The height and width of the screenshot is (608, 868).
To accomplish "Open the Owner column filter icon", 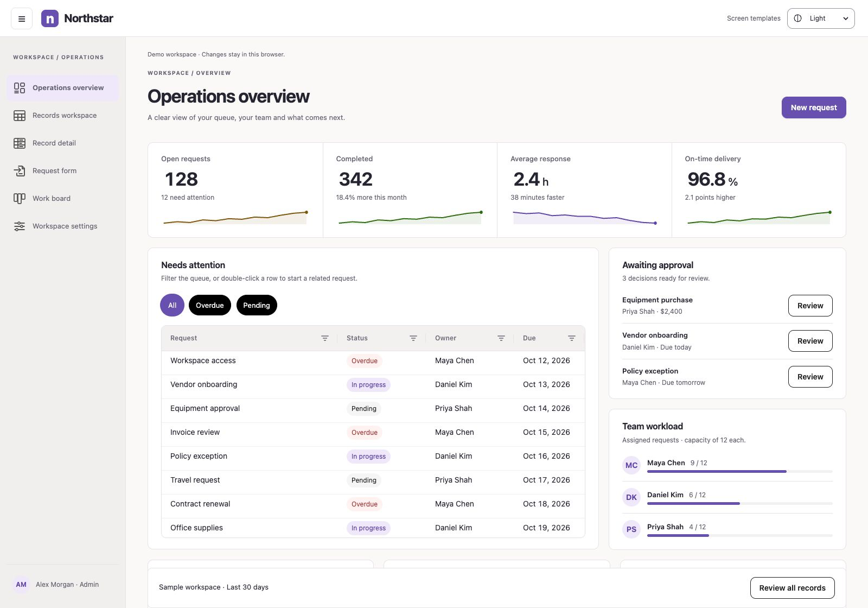I will [501, 338].
